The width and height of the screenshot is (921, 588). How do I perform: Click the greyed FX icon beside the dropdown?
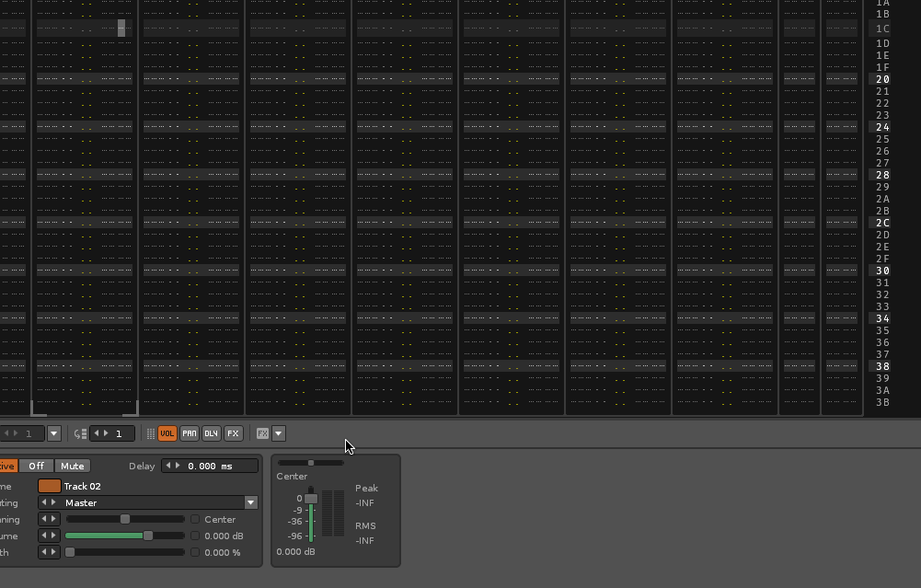point(262,433)
